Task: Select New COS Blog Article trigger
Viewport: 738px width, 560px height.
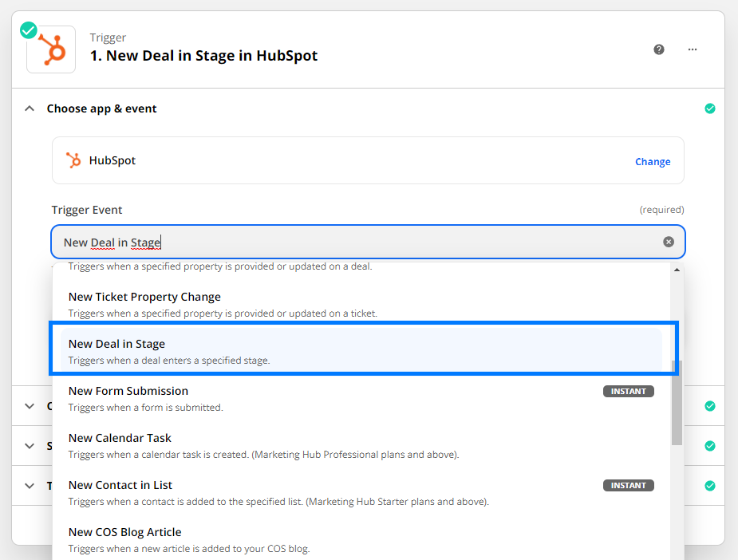Action: pos(361,540)
